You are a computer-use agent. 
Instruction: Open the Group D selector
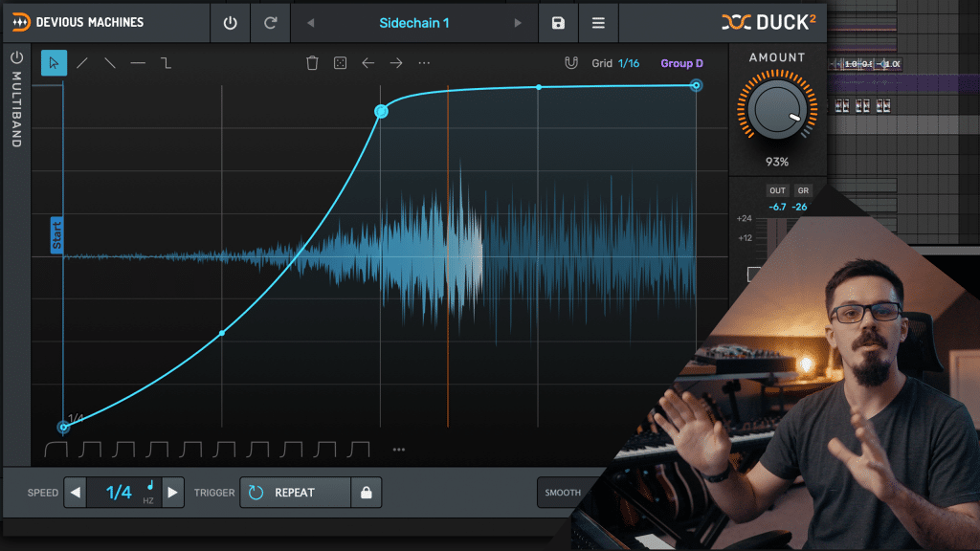pos(681,63)
